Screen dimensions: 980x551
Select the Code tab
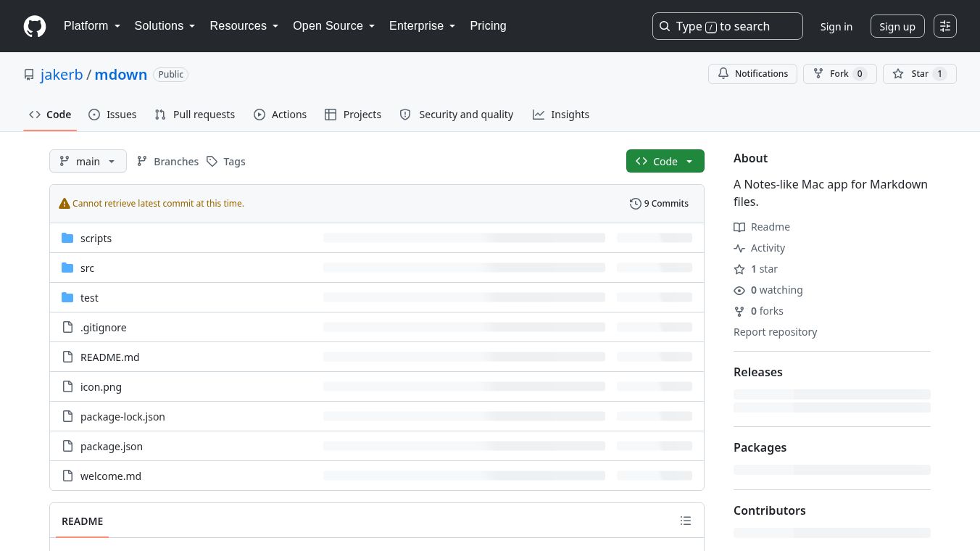coord(50,115)
